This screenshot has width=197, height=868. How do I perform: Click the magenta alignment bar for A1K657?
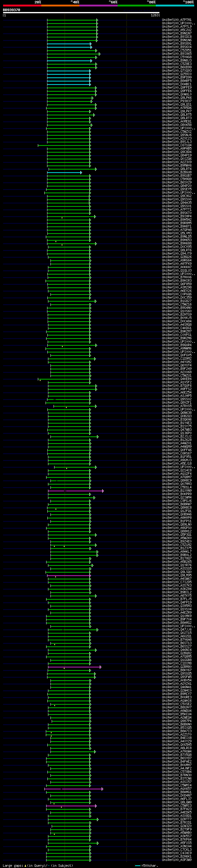click(x=74, y=789)
